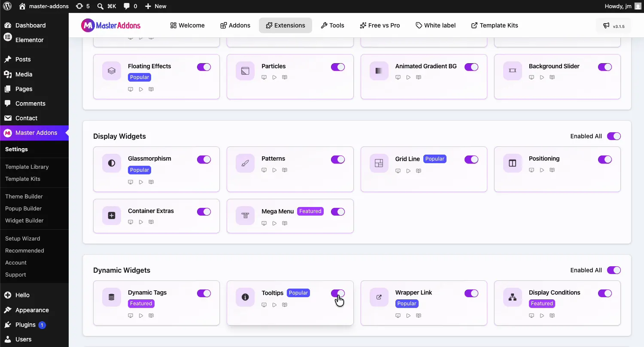The height and width of the screenshot is (347, 644).
Task: Toggle the Mega Menu switch
Action: [338, 212]
